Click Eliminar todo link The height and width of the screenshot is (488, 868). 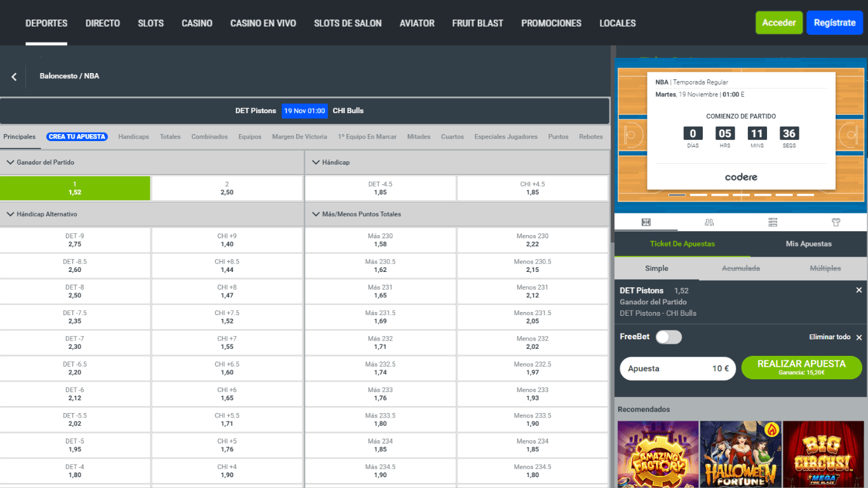pos(829,337)
